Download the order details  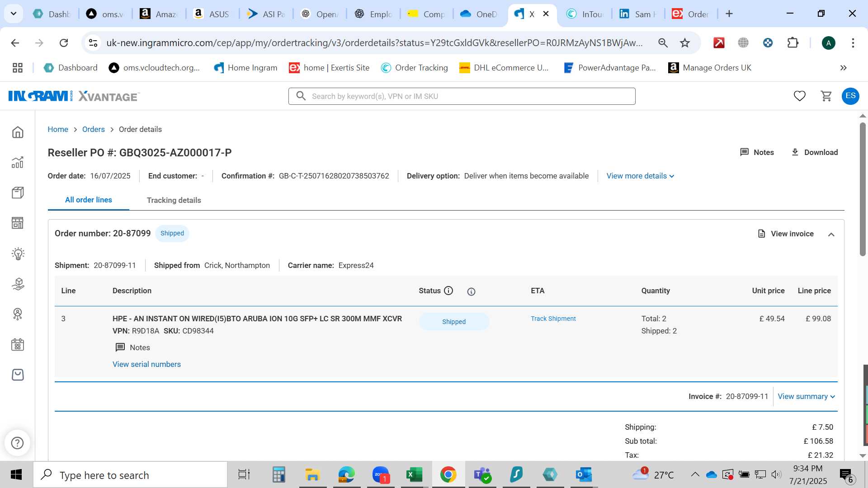[x=815, y=152]
